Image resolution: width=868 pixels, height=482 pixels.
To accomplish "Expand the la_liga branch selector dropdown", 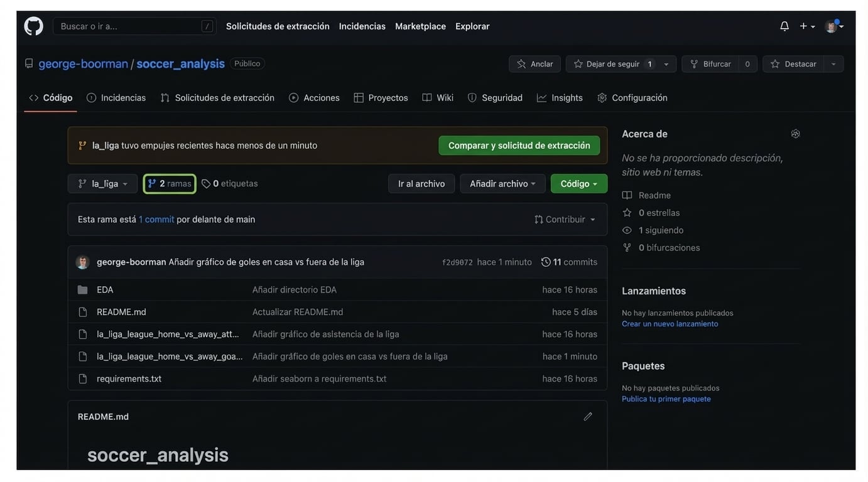I will tap(102, 184).
